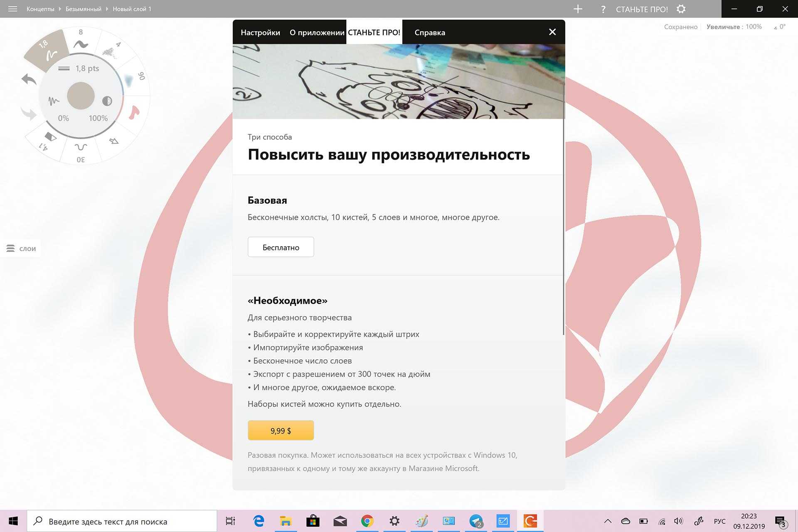Screen dimensions: 798x532
Task: Click the 9,99 $ purchase button
Action: click(x=281, y=431)
